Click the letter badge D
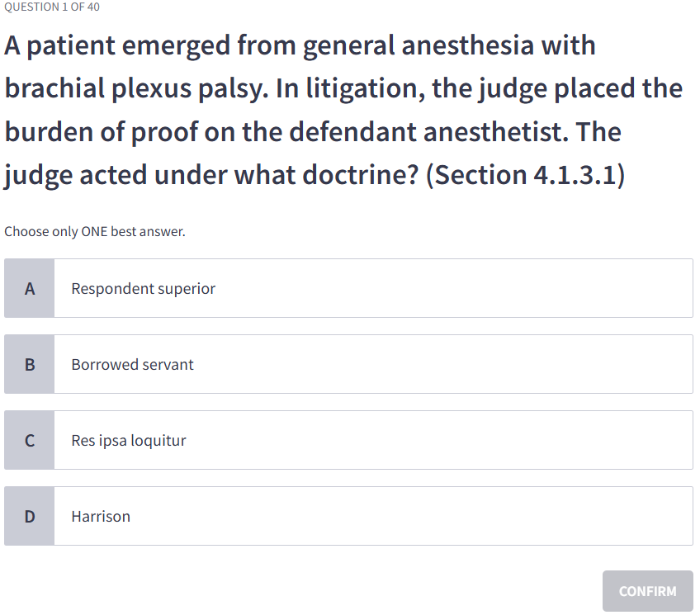700x615 pixels. (30, 516)
